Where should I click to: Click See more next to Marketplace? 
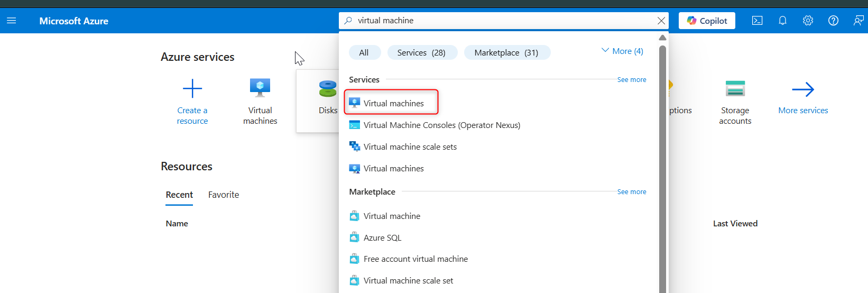632,191
